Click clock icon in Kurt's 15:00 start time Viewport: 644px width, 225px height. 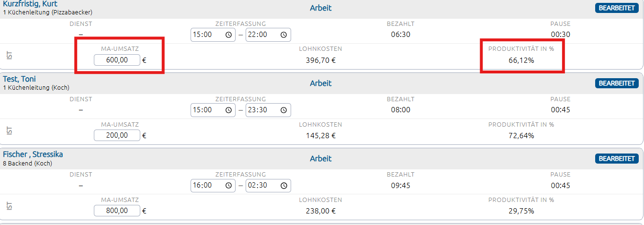point(228,35)
